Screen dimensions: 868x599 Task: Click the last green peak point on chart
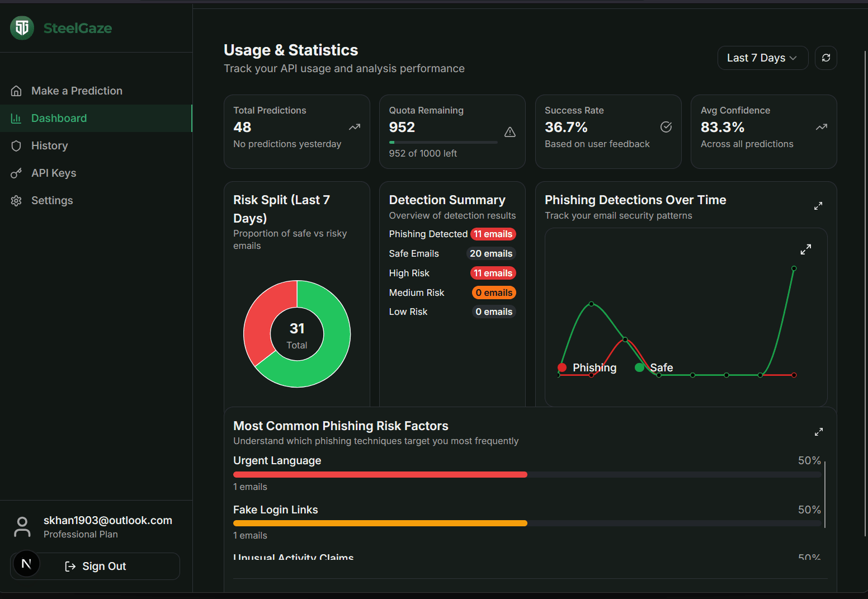[x=794, y=268]
